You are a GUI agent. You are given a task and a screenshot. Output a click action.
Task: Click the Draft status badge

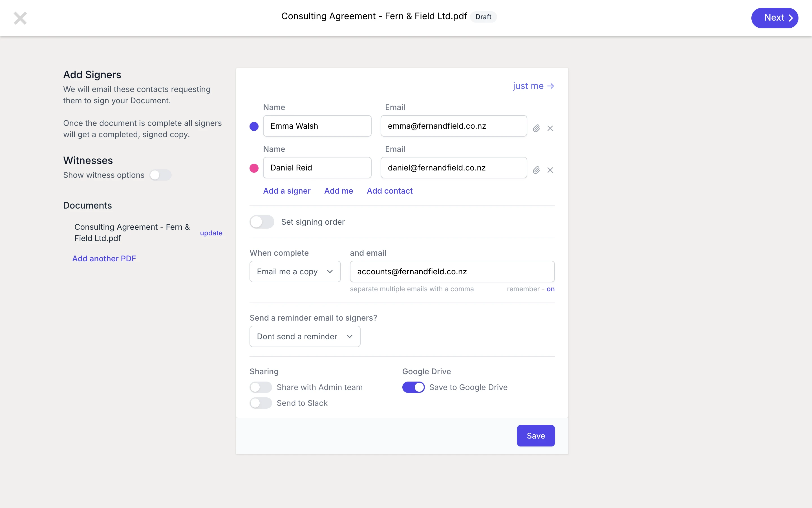[x=483, y=17]
